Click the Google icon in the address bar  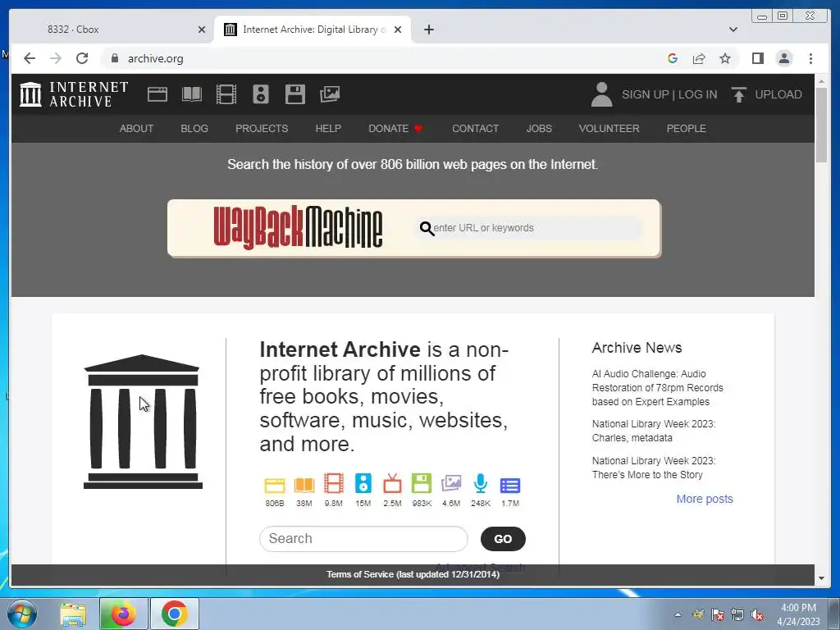click(673, 58)
